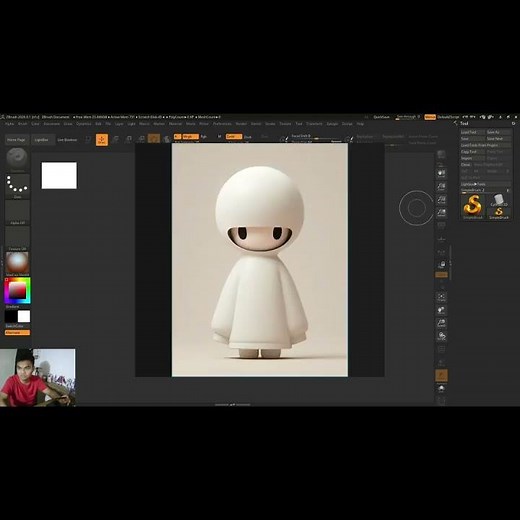Click the orange icon near bottom of right shelf
Viewport: 520px width, 520px height.
coord(441,375)
